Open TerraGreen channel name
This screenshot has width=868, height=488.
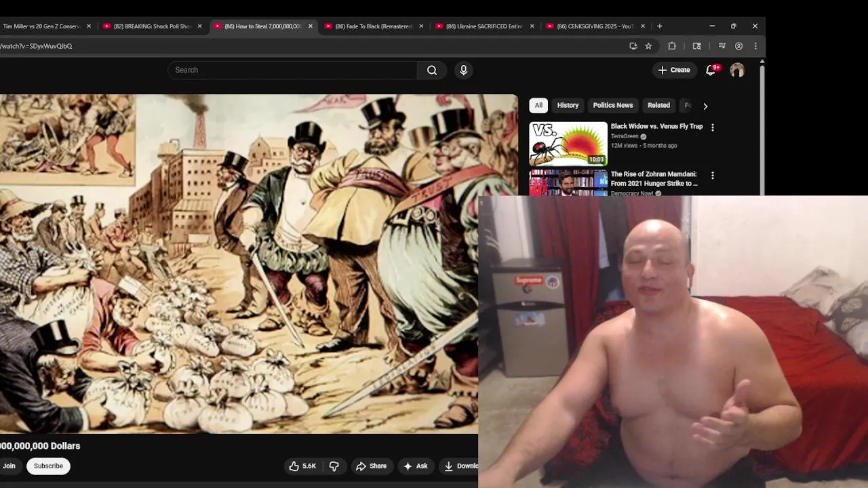pos(625,136)
